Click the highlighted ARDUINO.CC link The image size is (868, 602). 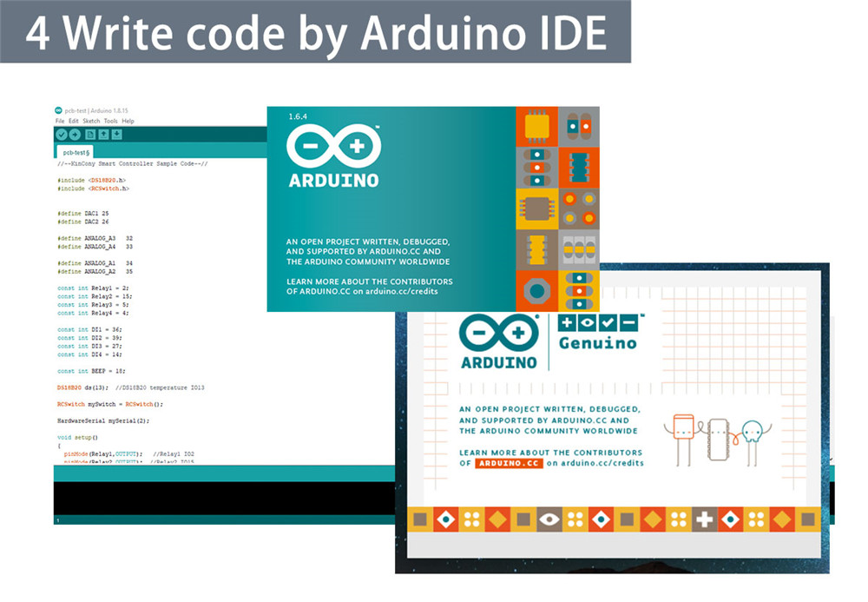pos(509,464)
